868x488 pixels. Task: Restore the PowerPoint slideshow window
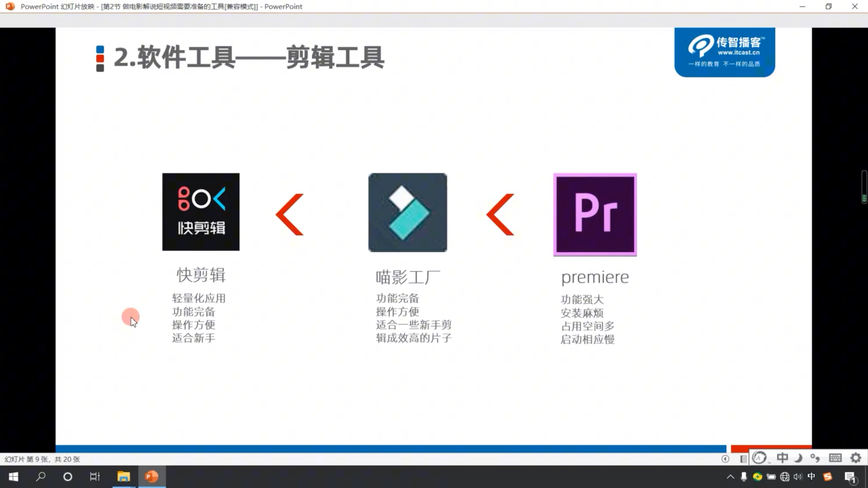[x=828, y=6]
